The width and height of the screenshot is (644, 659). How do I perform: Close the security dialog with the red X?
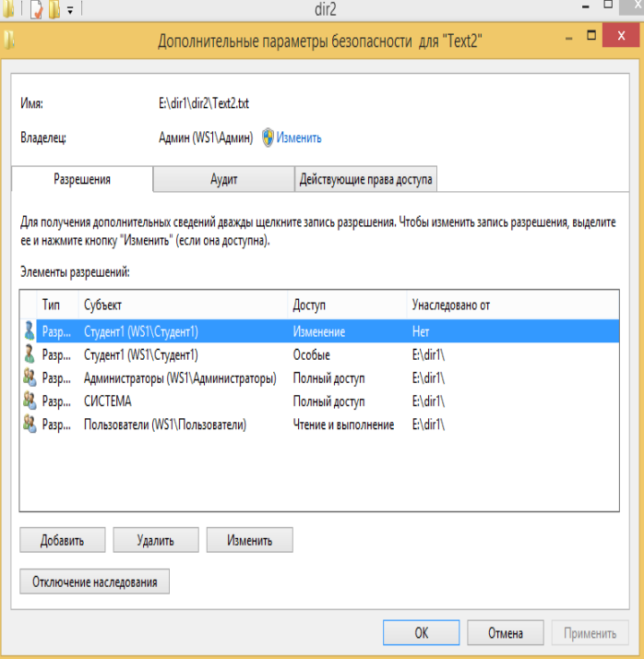click(621, 35)
